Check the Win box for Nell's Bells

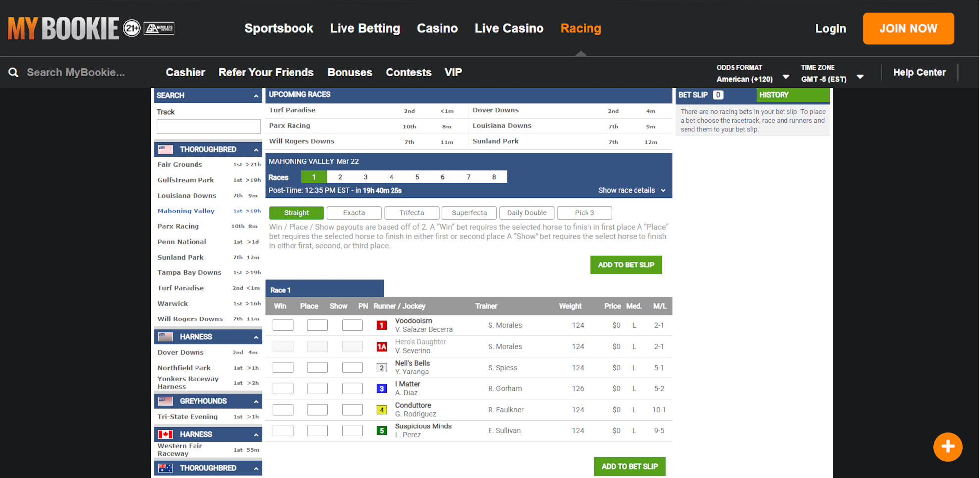point(283,368)
